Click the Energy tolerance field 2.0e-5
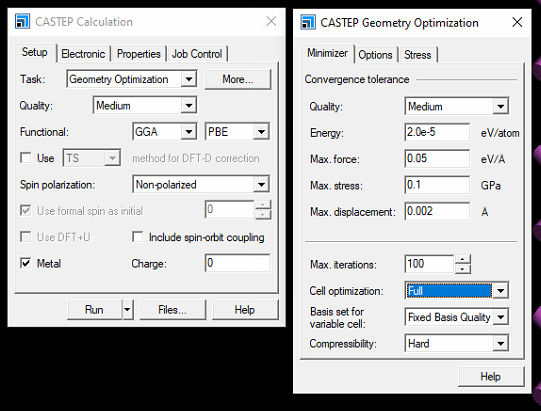This screenshot has height=411, width=541. click(437, 133)
